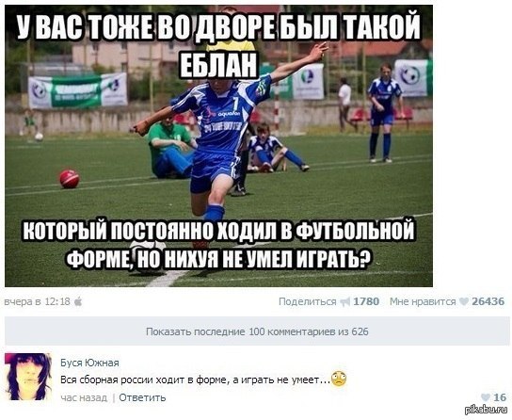Click the Поделиться share link
Viewport: 512px width, 420px height.
pyautogui.click(x=307, y=301)
